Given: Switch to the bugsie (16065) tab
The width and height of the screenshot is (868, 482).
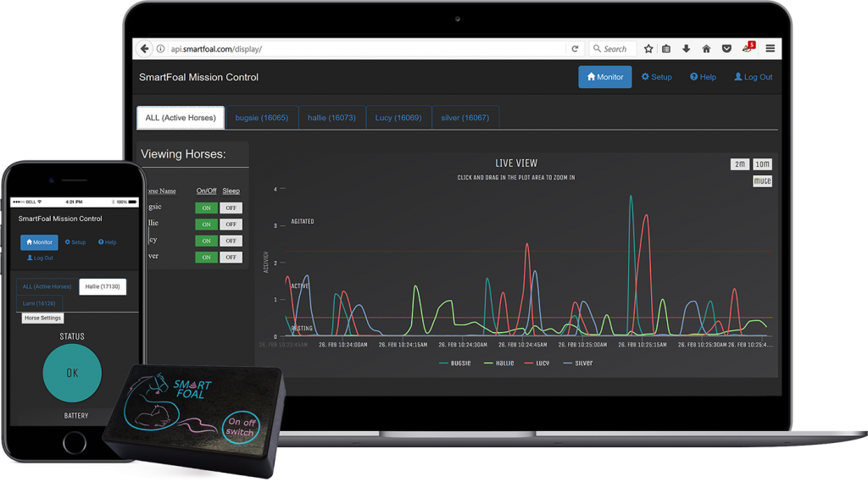Looking at the screenshot, I should point(261,118).
